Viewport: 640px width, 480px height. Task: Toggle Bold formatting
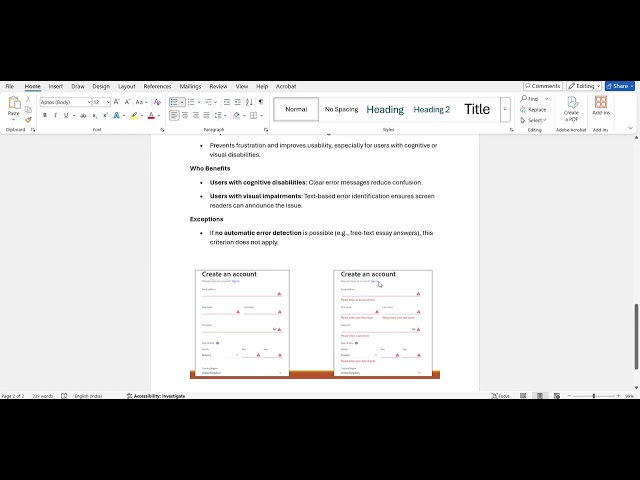(45, 116)
